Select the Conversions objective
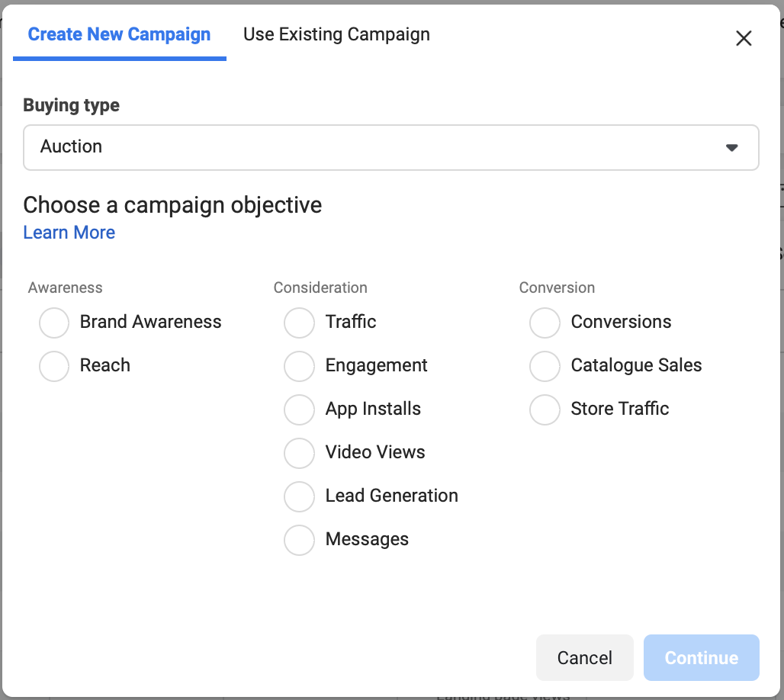Screen dimensions: 784x700 click(545, 323)
